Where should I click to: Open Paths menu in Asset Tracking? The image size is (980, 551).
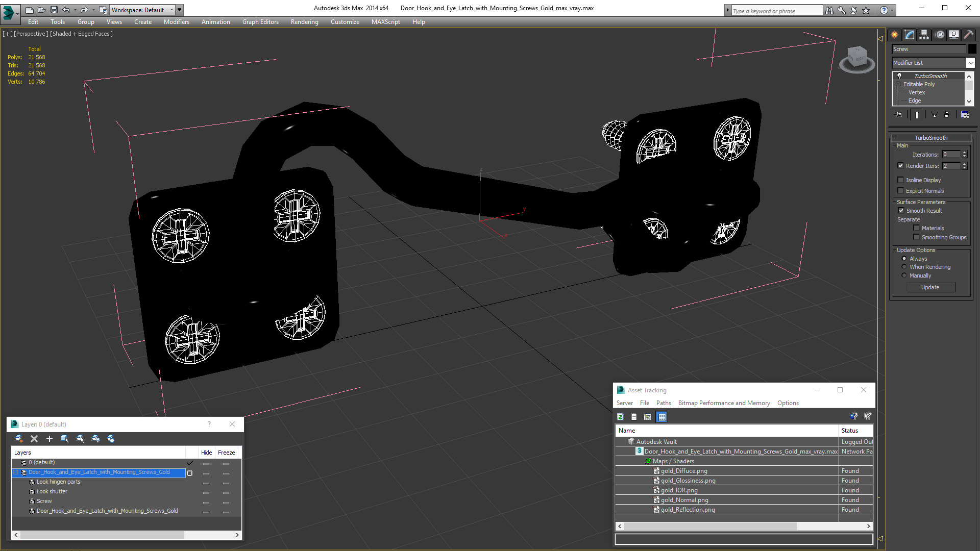(x=664, y=403)
